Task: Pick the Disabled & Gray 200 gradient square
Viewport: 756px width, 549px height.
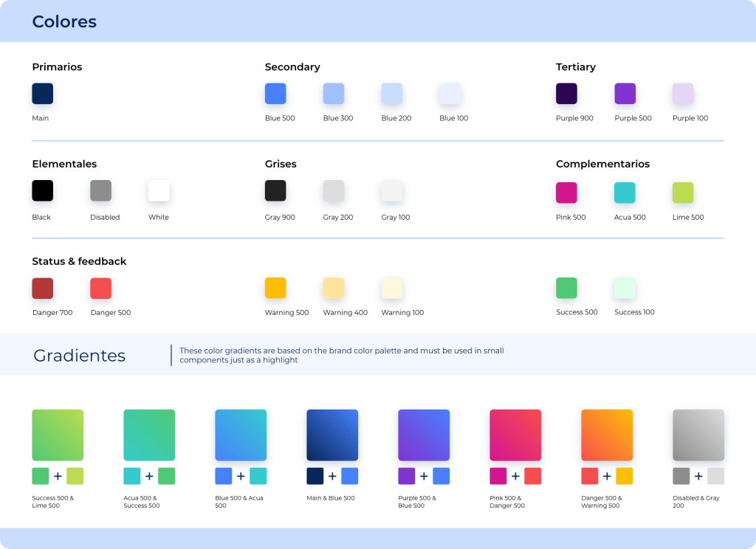Action: 698,435
